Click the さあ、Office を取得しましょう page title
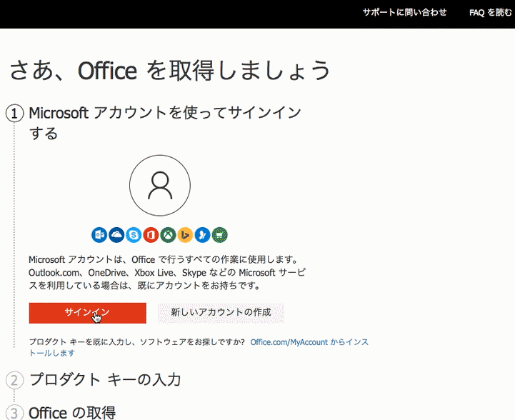Viewport: 515px width, 420px height. tap(170, 70)
